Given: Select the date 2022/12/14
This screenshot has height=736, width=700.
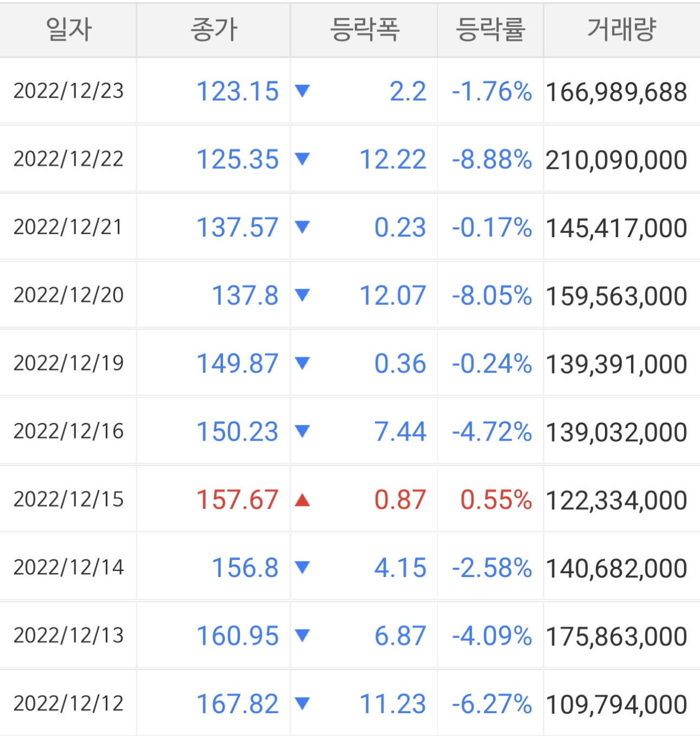Looking at the screenshot, I should (x=69, y=568).
